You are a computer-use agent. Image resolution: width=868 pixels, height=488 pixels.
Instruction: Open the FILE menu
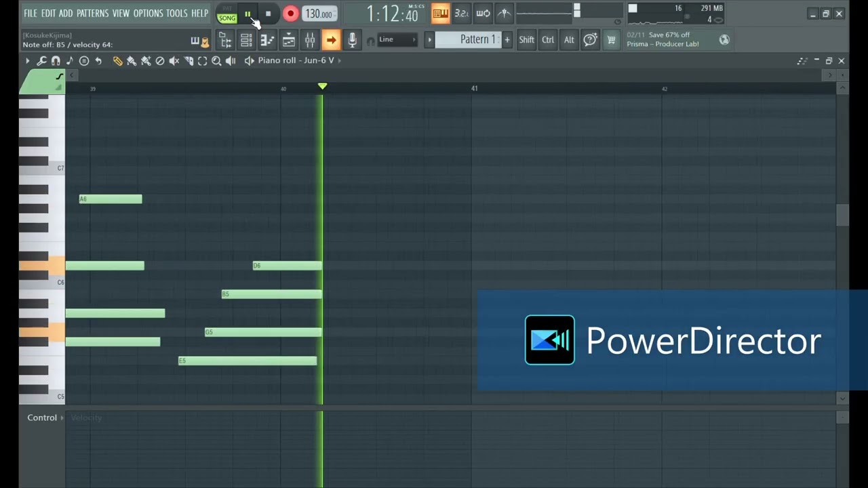(31, 14)
